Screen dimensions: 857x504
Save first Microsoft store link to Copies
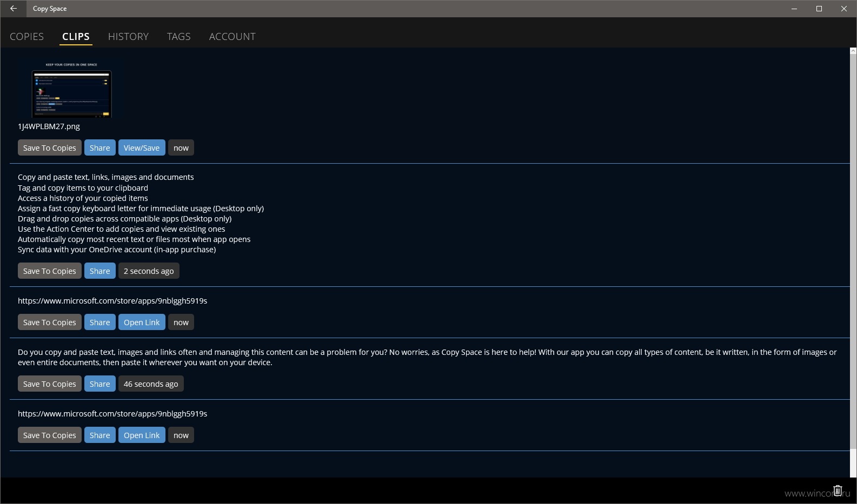[x=50, y=322]
